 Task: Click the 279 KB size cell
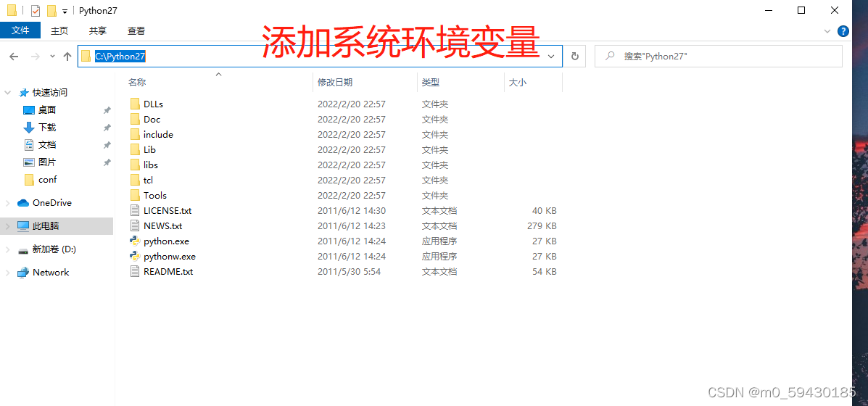[542, 225]
